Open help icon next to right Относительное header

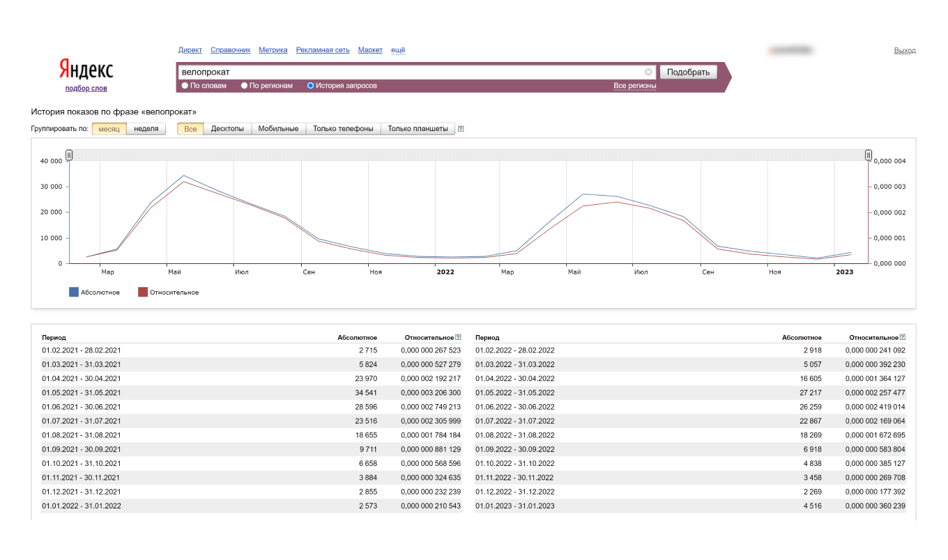click(903, 337)
